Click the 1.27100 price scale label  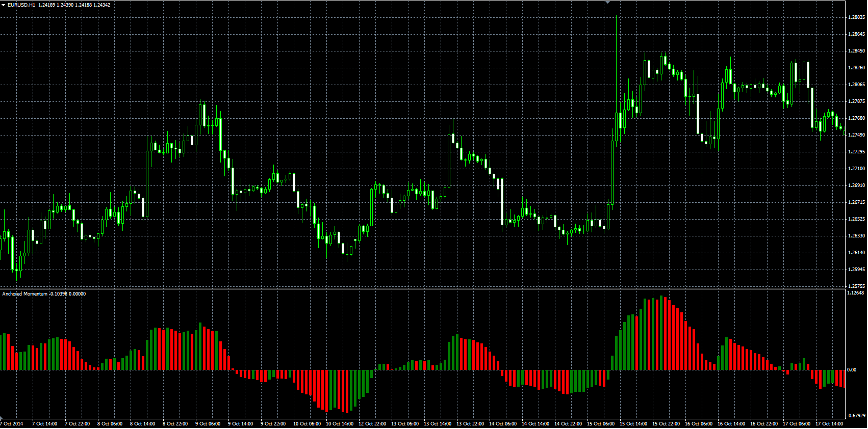[856, 169]
